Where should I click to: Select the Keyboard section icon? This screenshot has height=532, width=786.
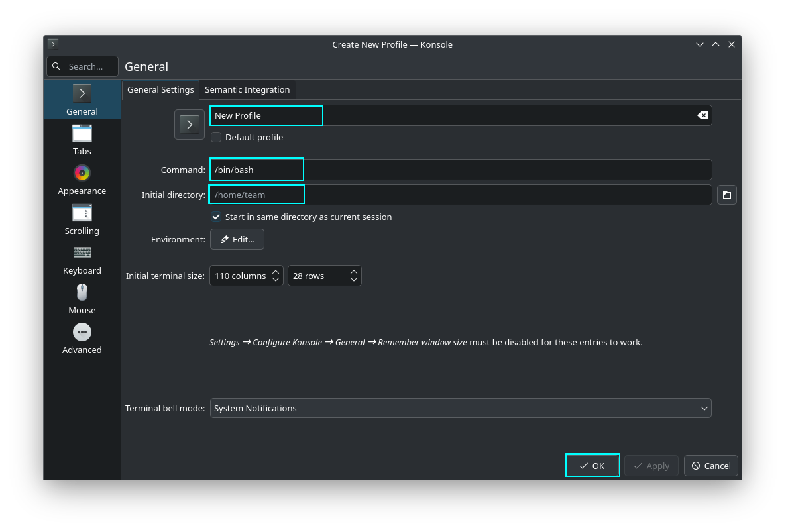pos(82,252)
